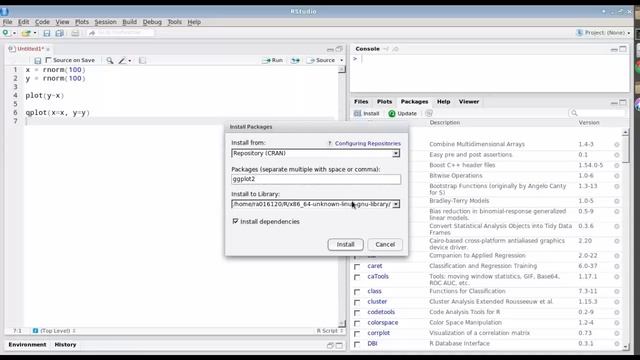Open the New File dropdown arrow
640x360 pixels.
(14, 33)
